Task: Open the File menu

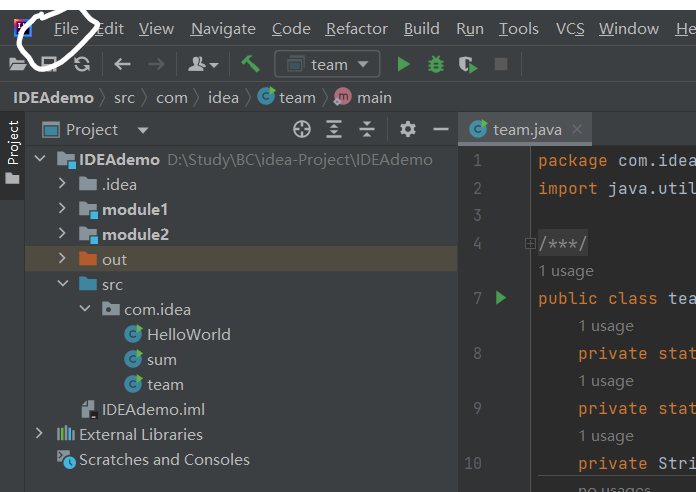Action: 66,29
